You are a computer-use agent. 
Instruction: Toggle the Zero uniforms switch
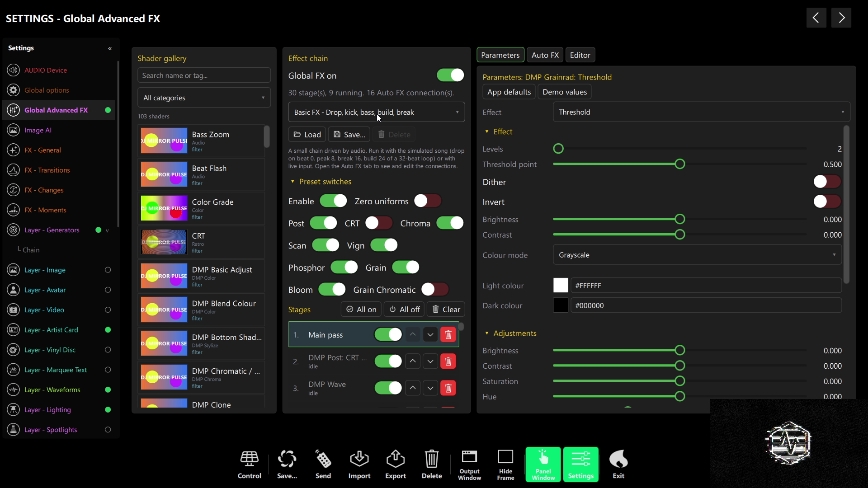[x=428, y=201]
